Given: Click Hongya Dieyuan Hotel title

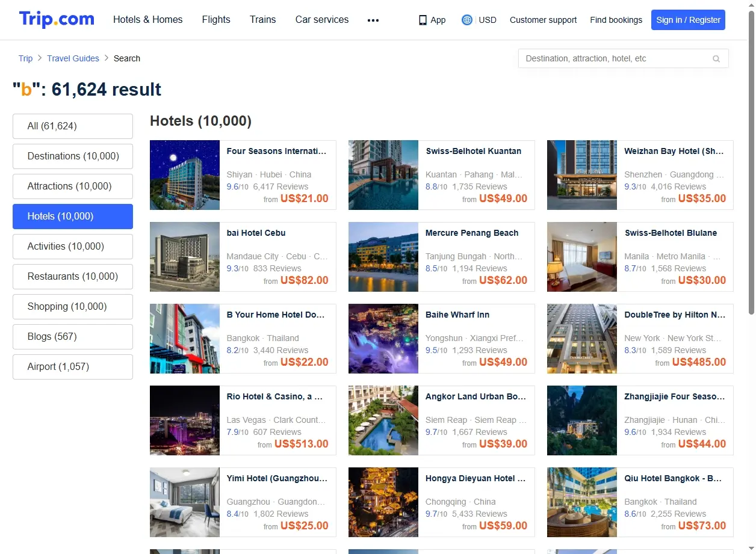Looking at the screenshot, I should (476, 478).
